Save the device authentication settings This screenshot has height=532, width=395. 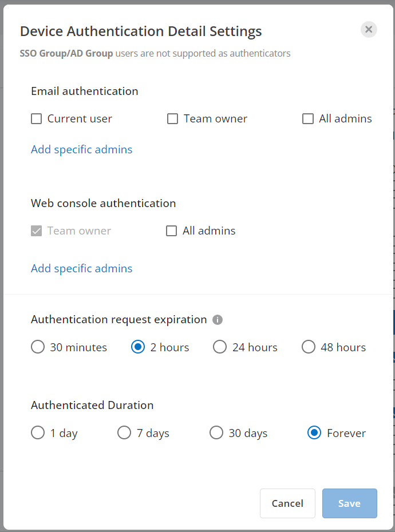coord(349,503)
